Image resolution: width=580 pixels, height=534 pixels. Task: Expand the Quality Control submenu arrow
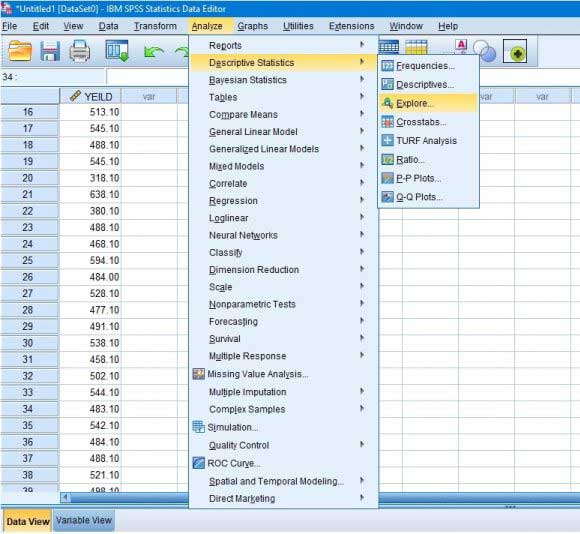click(x=362, y=444)
